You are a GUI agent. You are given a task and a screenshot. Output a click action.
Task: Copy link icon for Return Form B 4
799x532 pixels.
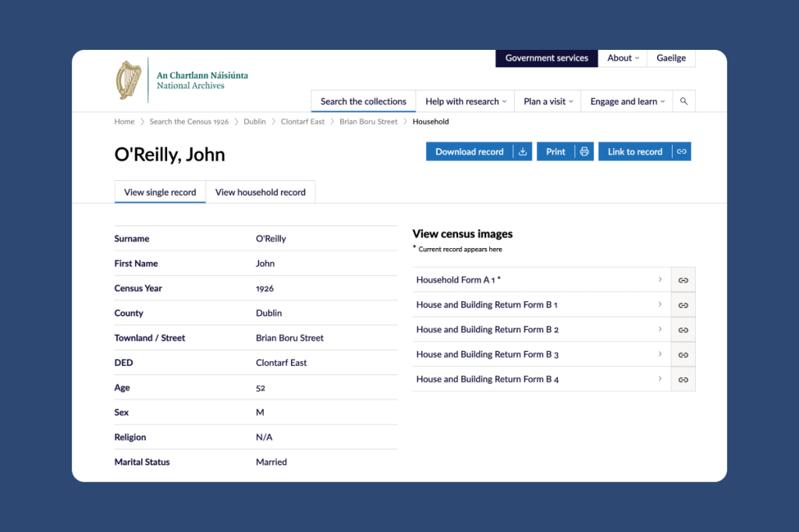(x=684, y=380)
